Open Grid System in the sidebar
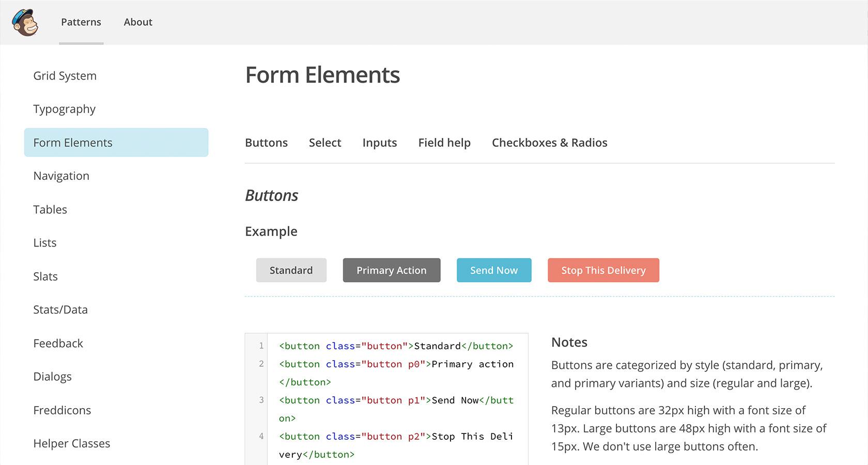 [x=65, y=75]
